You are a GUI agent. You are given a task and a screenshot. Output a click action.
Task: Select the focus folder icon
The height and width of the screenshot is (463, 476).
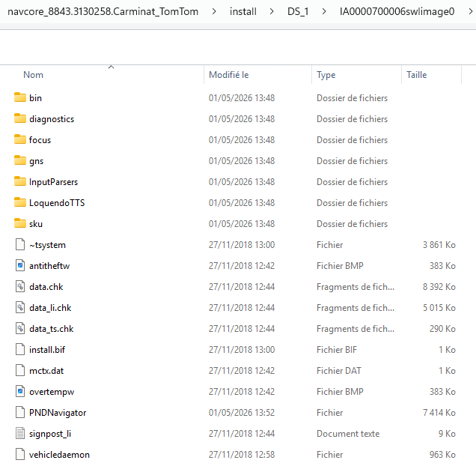click(x=20, y=139)
